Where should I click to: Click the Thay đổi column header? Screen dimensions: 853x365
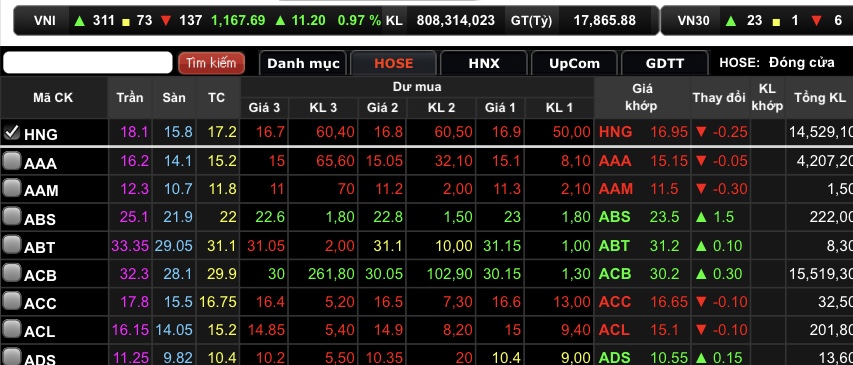pos(719,98)
